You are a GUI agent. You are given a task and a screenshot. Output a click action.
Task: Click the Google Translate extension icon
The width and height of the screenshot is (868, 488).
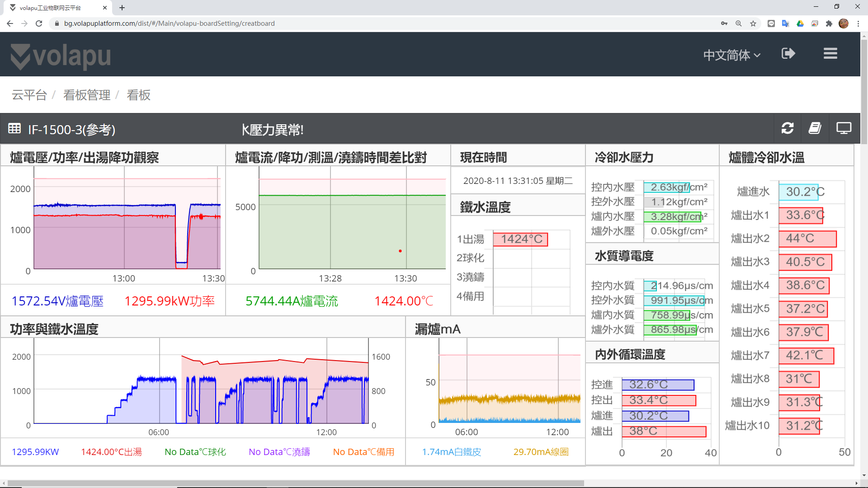[x=786, y=23]
